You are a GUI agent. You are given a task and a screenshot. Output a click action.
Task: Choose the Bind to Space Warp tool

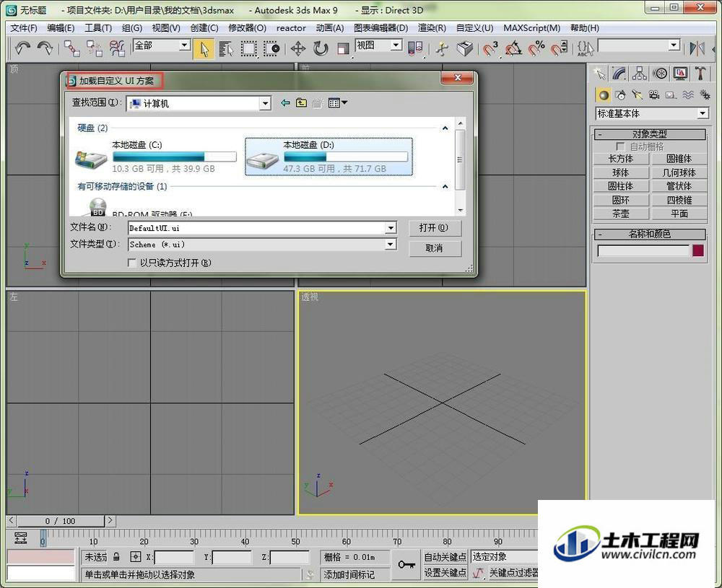coord(118,48)
